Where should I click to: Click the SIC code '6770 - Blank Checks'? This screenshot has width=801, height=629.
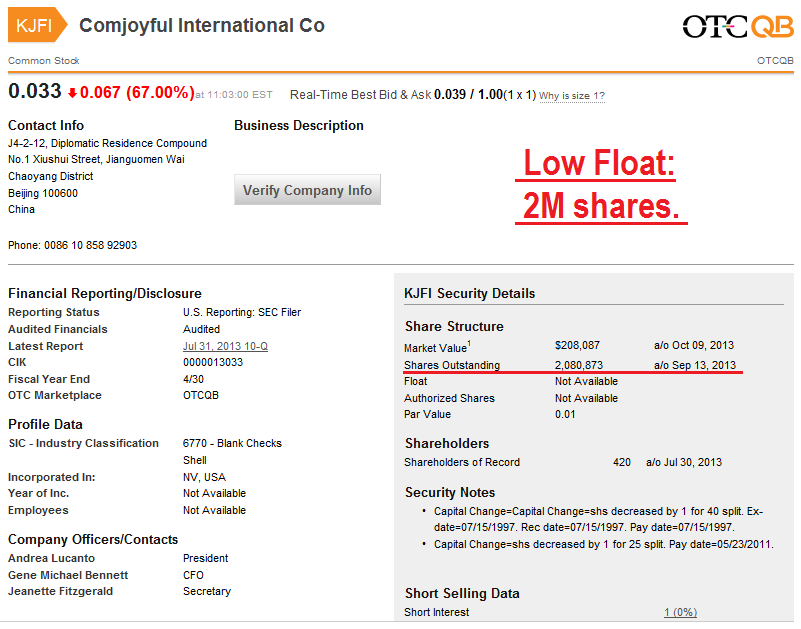232,443
